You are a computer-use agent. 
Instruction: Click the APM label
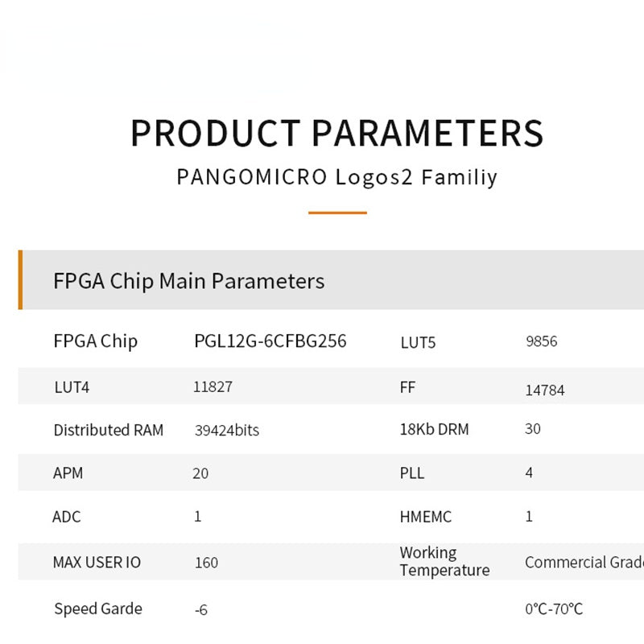pyautogui.click(x=68, y=473)
